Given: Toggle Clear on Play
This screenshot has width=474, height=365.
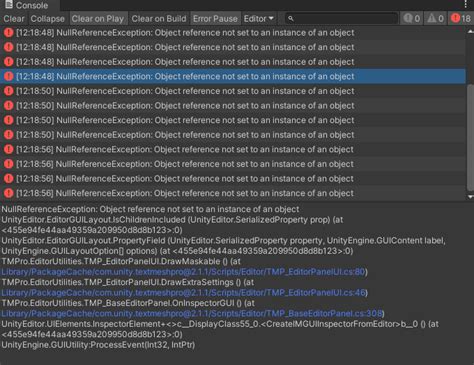Looking at the screenshot, I should pos(98,19).
